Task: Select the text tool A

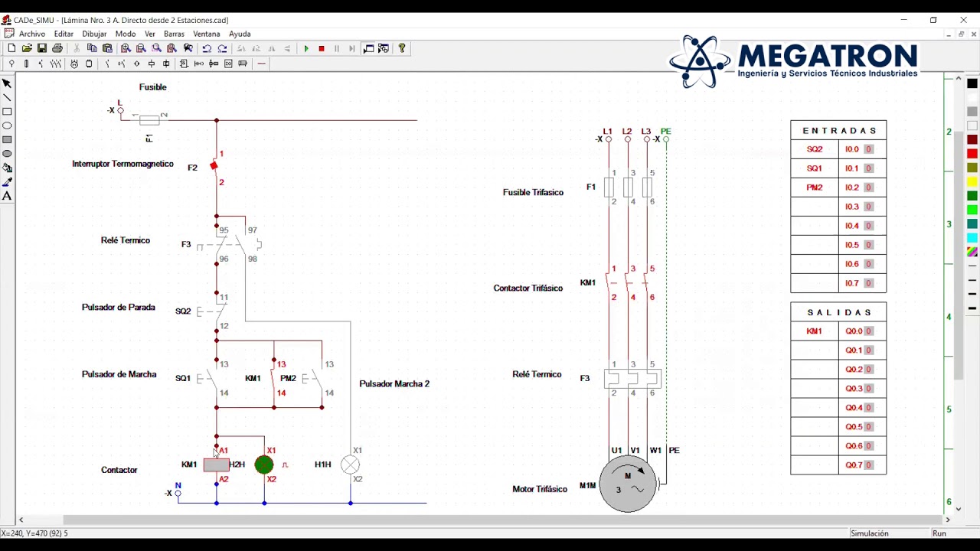Action: coord(7,196)
